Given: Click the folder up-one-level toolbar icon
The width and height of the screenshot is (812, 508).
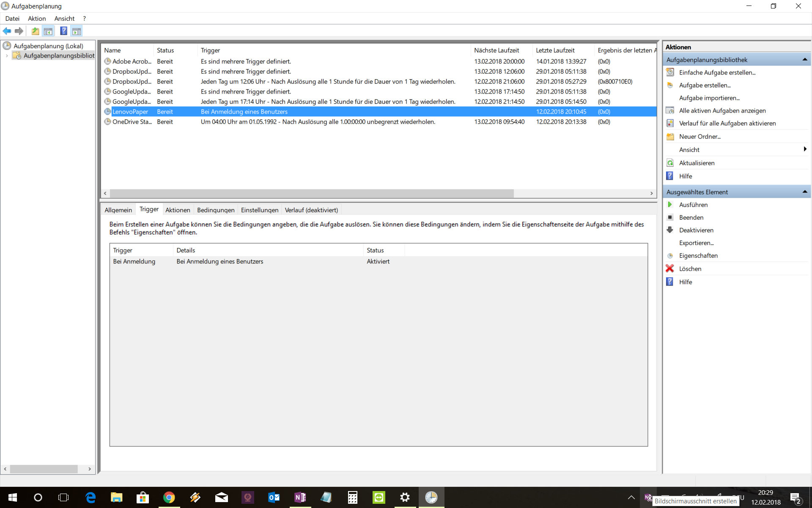Looking at the screenshot, I should 36,31.
